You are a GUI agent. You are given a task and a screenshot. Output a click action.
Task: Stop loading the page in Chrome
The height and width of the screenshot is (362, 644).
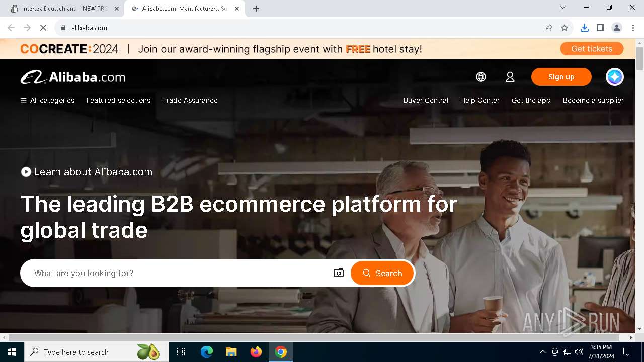[x=43, y=28]
